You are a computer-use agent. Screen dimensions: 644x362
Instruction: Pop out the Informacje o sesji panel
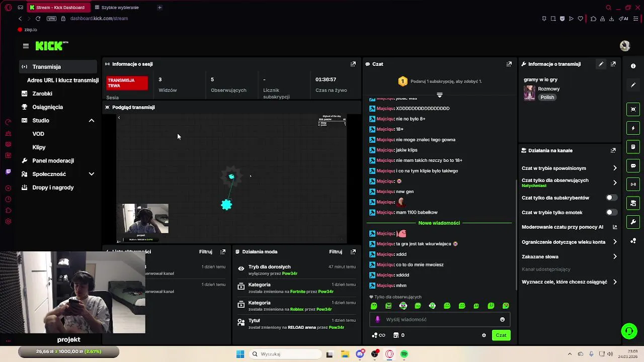click(353, 64)
